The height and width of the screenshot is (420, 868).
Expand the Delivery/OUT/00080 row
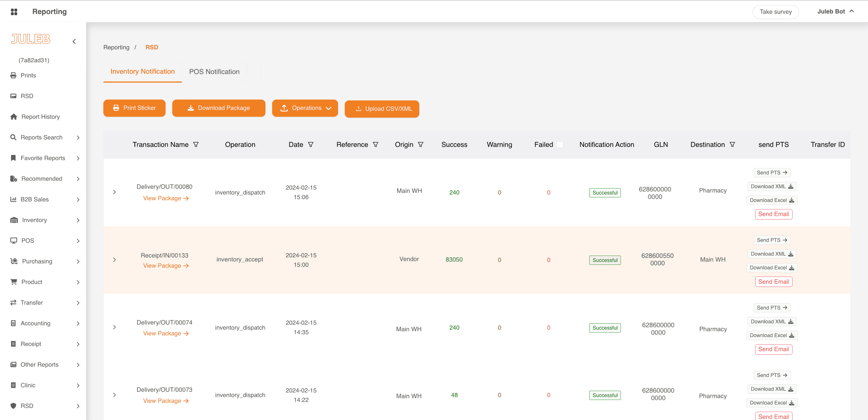tap(115, 192)
